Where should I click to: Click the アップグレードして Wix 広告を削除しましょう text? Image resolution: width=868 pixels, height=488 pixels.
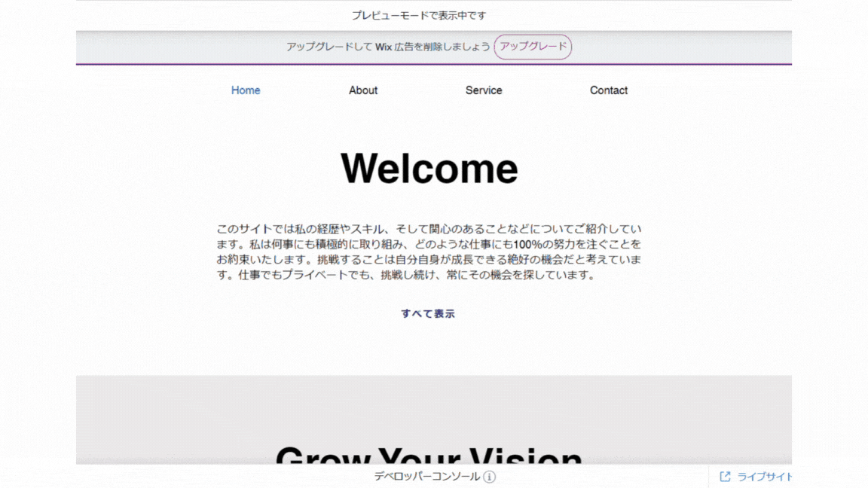(388, 47)
